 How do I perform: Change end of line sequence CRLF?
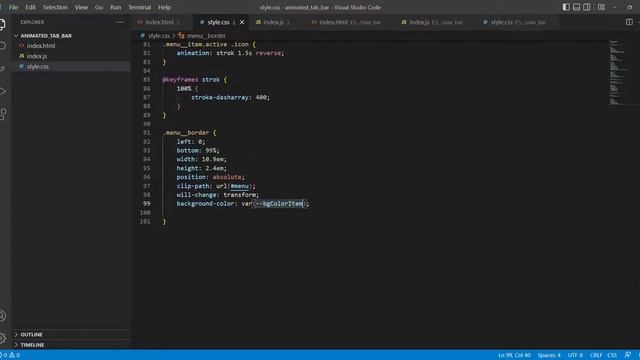pos(596,355)
